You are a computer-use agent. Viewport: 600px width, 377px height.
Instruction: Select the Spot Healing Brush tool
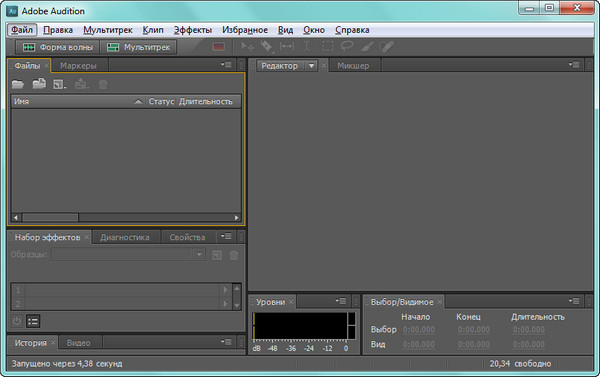[x=387, y=47]
